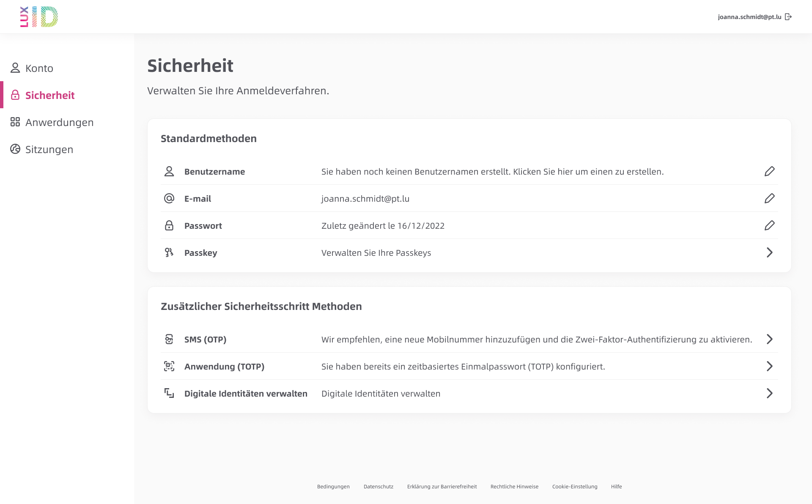Click 'Verwalten Sie Ihre Passkeys' text
Viewport: 812px width, 504px height.
[376, 253]
